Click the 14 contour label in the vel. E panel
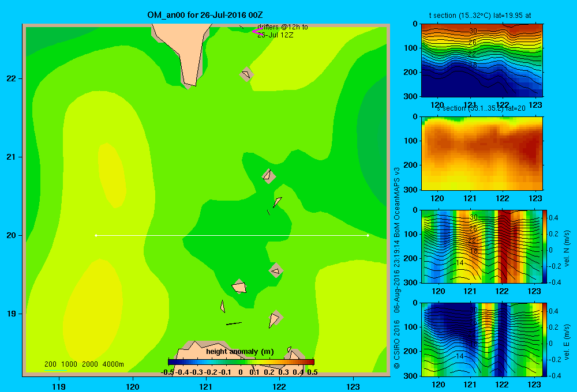577x392 pixels. click(460, 356)
